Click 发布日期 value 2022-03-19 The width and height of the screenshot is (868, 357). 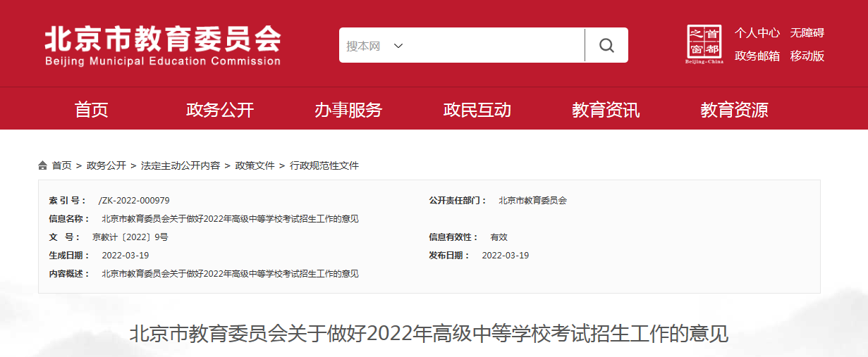[x=506, y=256]
